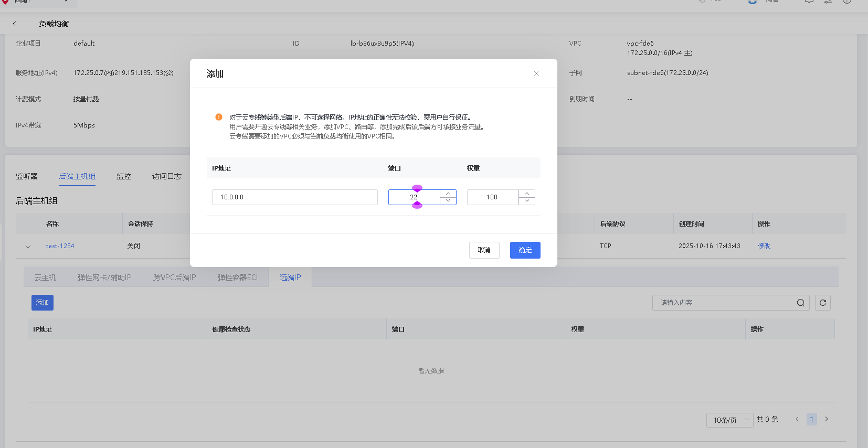Decrease the 端口 value with down arrow

[x=448, y=201]
